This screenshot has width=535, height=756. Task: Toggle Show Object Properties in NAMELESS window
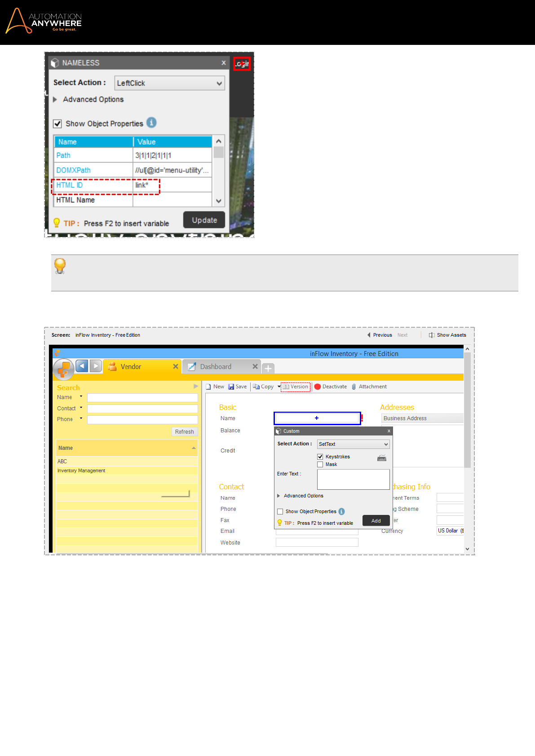(x=57, y=123)
